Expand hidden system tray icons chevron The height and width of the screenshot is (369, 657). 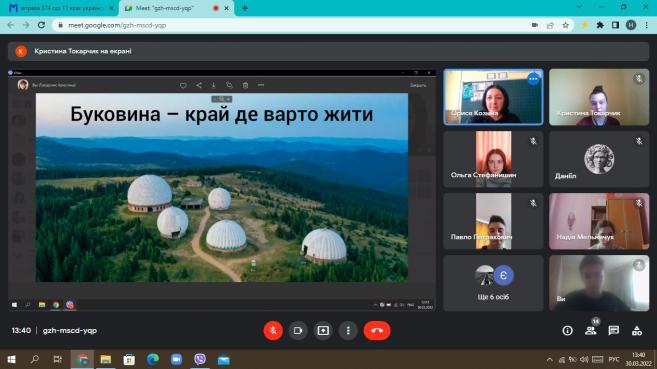(549, 360)
